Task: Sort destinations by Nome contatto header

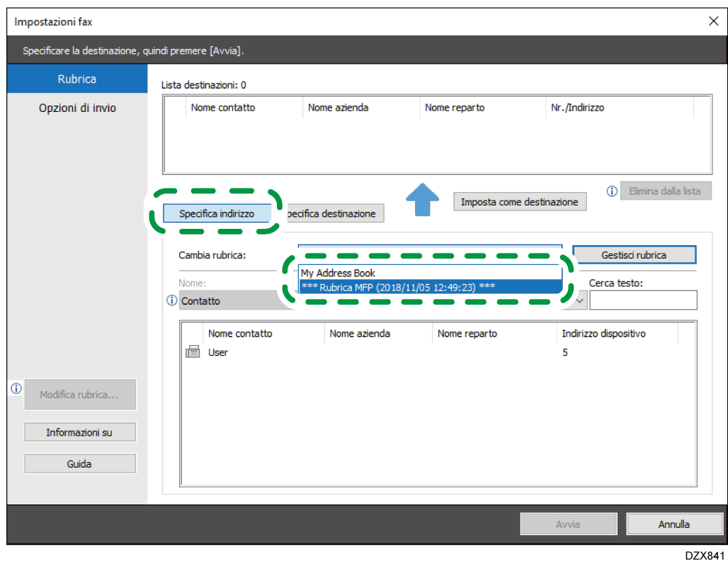Action: pyautogui.click(x=244, y=107)
